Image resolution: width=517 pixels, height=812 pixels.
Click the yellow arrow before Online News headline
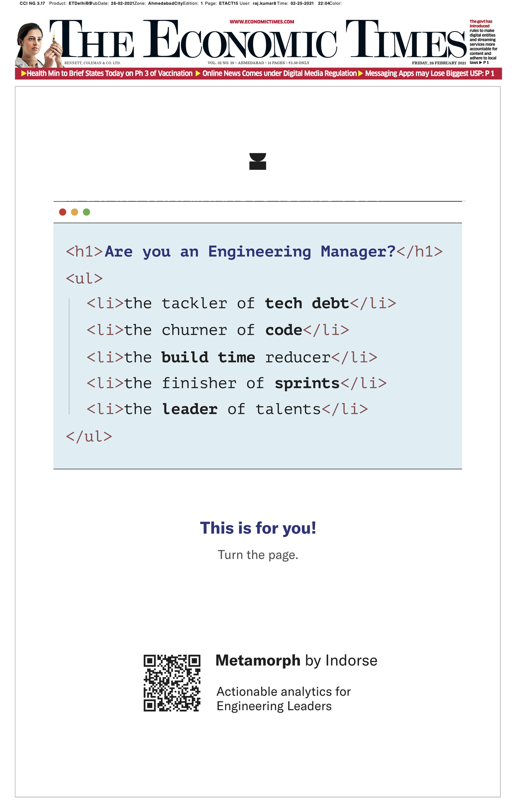coord(198,74)
